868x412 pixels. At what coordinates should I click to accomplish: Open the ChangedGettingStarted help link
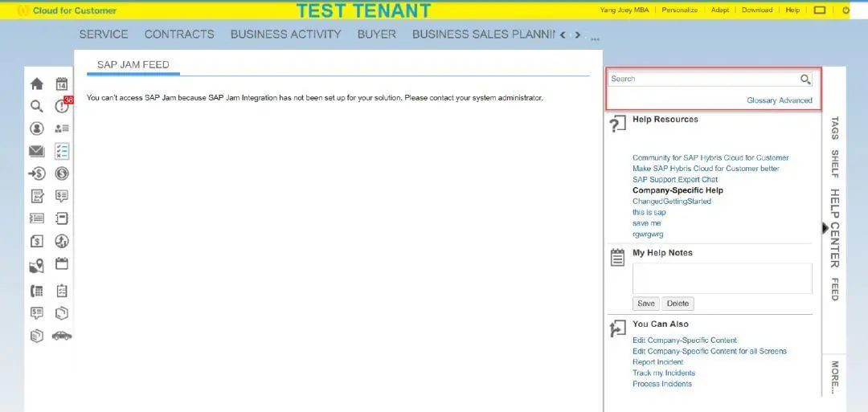[x=672, y=202]
